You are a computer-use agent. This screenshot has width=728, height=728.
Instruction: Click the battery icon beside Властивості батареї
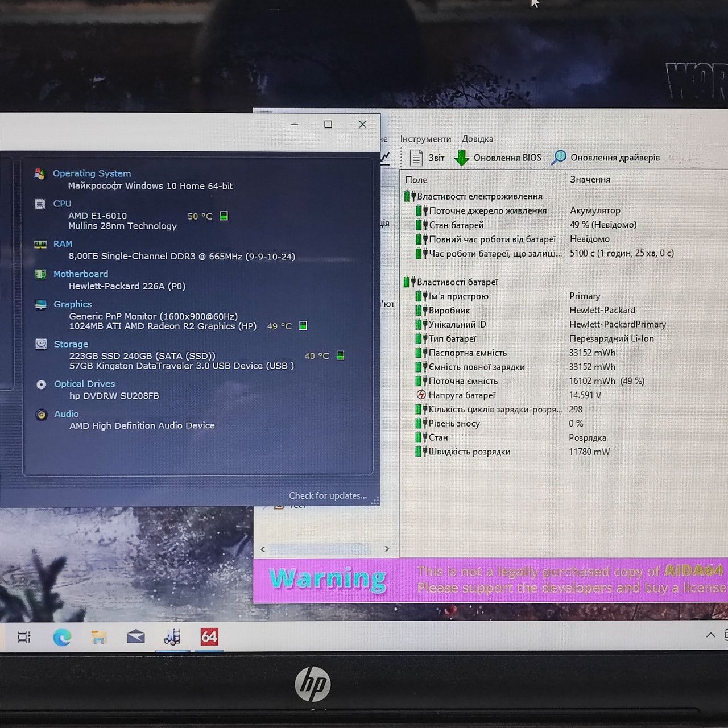click(409, 282)
